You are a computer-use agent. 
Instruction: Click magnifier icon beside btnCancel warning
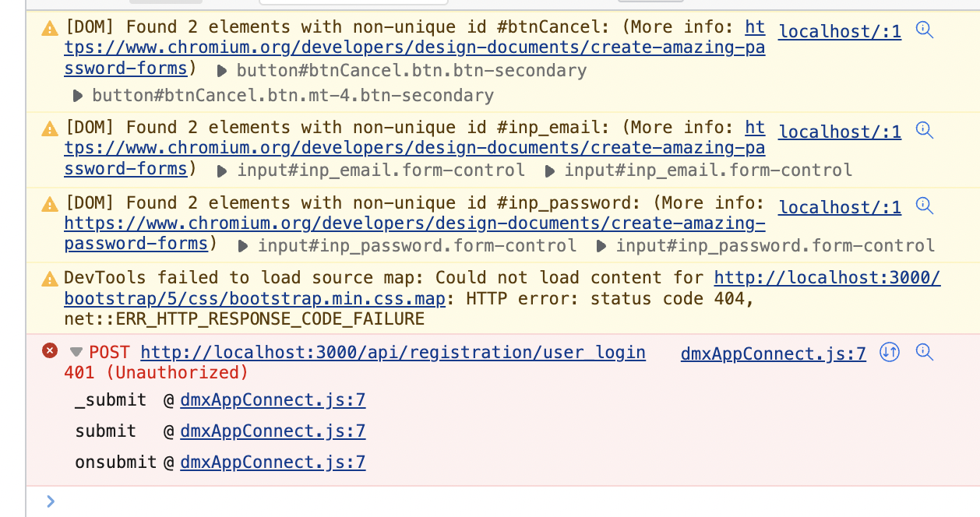click(x=925, y=31)
